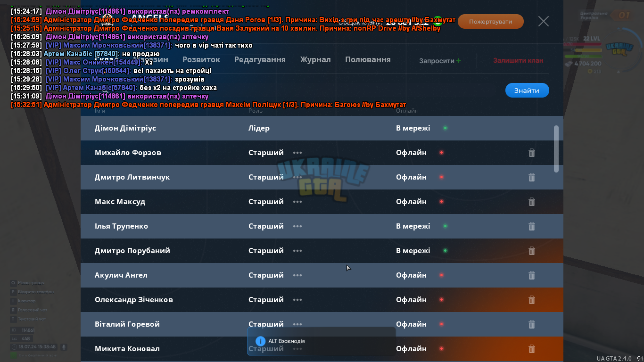Click the 22 LVL level indicator
The image size is (644, 362).
[593, 39]
